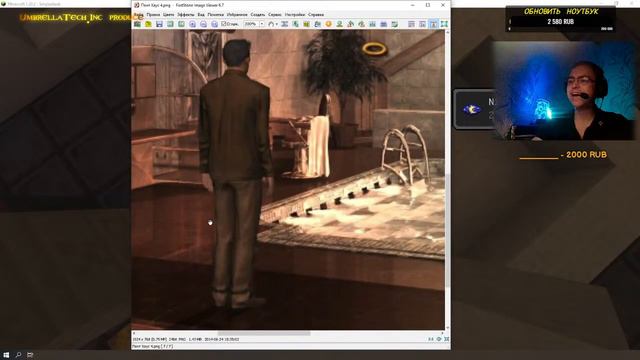Click the highlighted windowed view icon
The width and height of the screenshot is (640, 360).
click(433, 24)
